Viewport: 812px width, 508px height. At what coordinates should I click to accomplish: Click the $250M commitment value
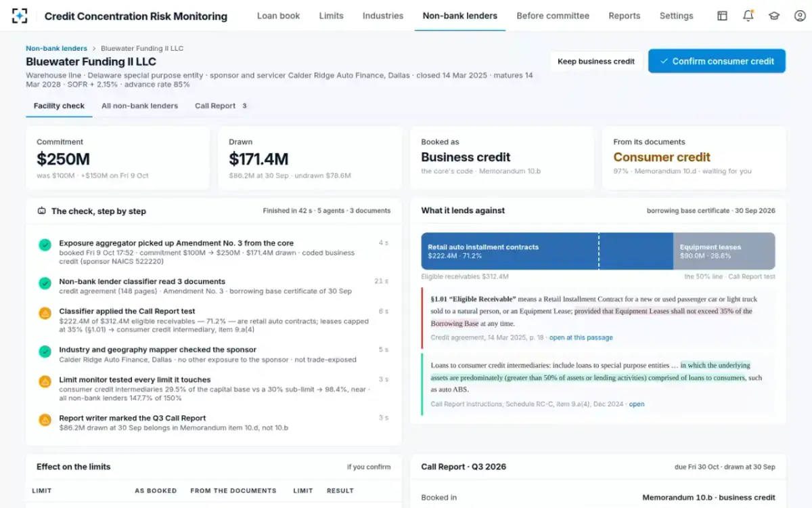(64, 159)
